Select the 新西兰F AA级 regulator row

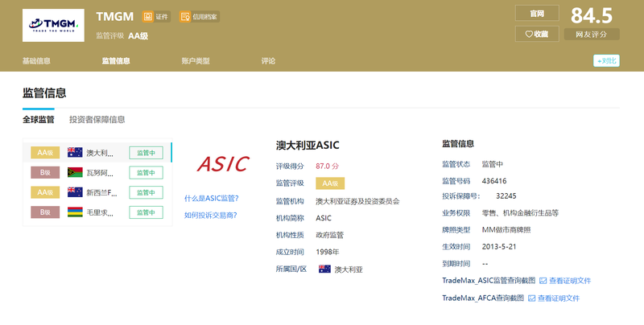97,192
